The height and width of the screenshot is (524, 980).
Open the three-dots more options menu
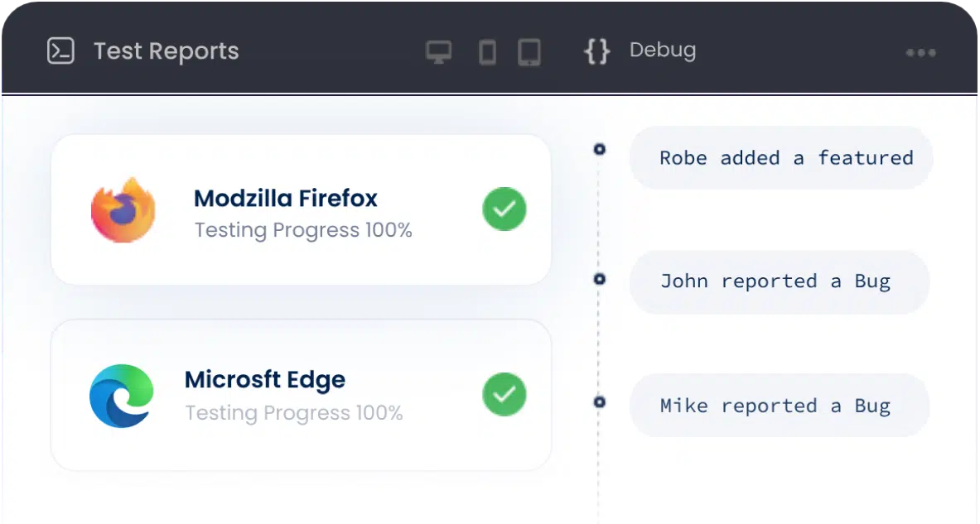coord(920,52)
